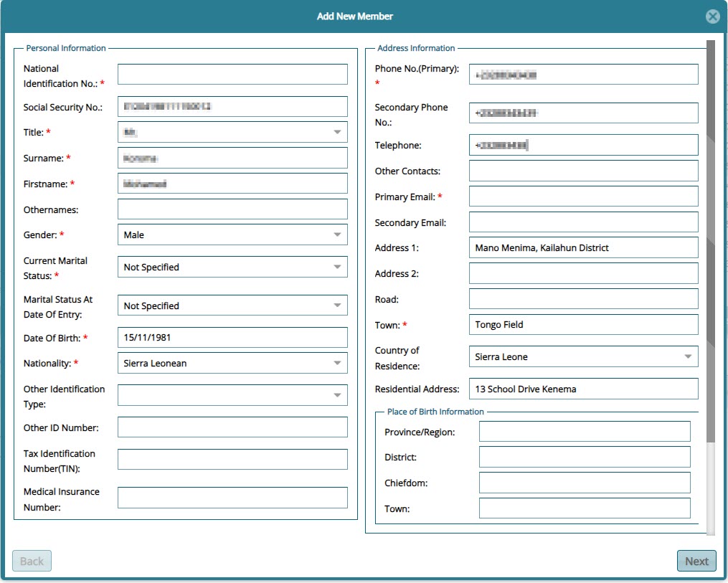
Task: Focus the Date Of Birth field
Action: (232, 338)
